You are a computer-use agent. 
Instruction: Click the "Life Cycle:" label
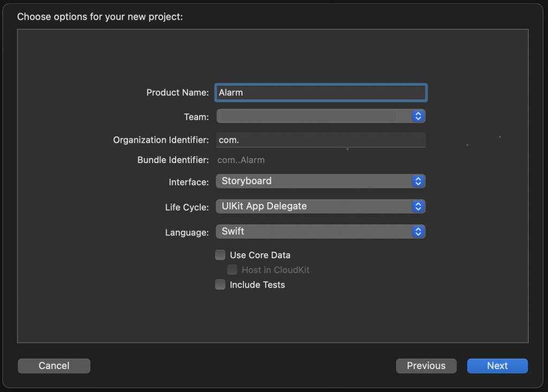187,207
